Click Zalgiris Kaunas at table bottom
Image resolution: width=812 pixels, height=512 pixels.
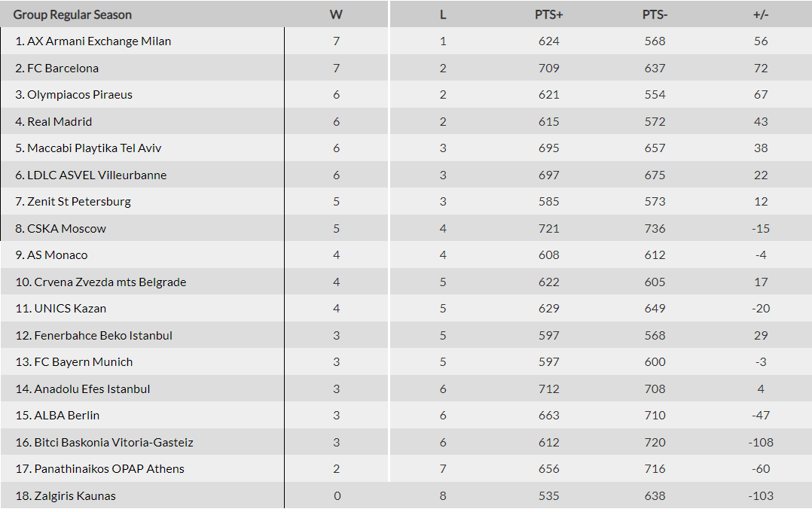coord(75,496)
